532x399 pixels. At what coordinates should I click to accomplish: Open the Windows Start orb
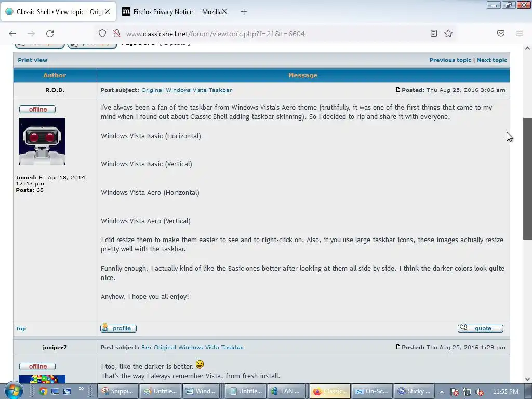[14, 391]
